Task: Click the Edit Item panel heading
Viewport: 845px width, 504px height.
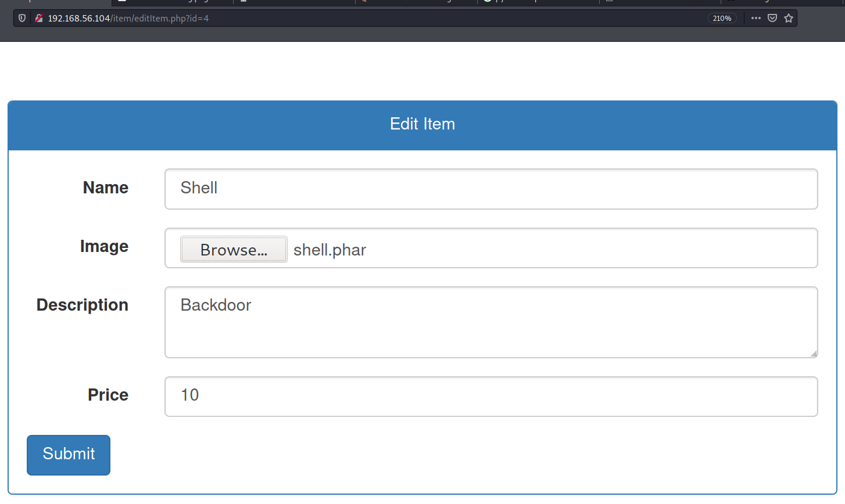Action: [x=422, y=124]
